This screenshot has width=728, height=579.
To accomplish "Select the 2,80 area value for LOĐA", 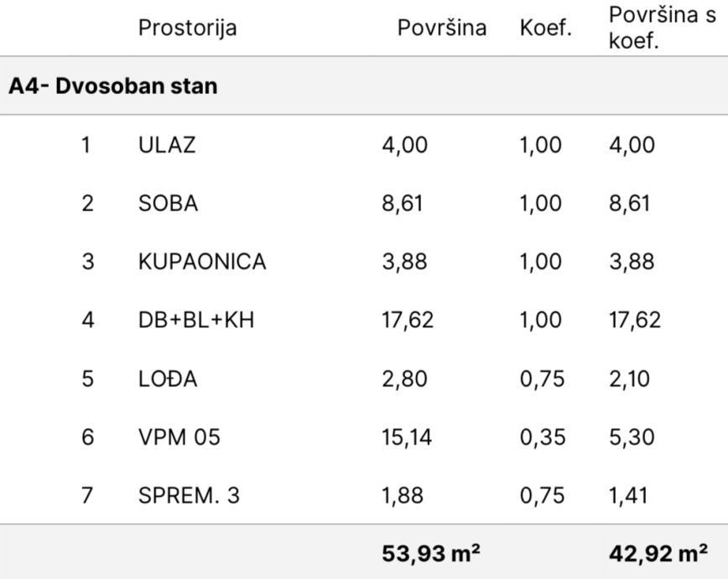I will (x=404, y=378).
